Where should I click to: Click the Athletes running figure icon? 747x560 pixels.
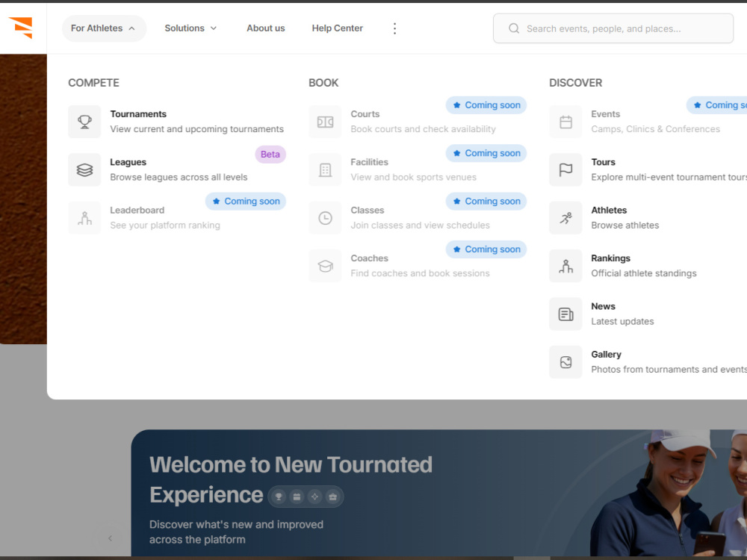pyautogui.click(x=565, y=218)
